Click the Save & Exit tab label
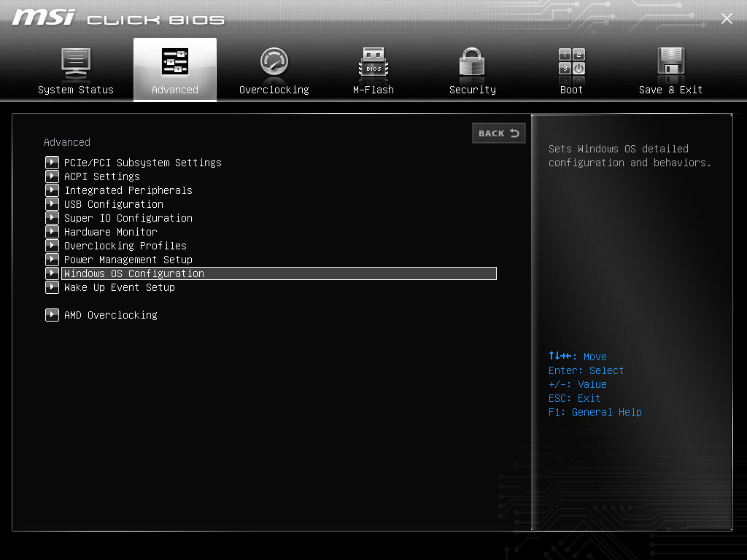Image resolution: width=747 pixels, height=560 pixels. (x=671, y=90)
